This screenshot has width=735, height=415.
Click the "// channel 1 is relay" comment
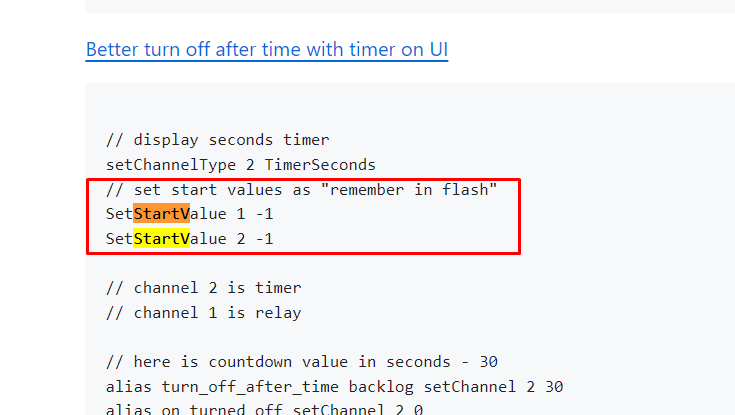tap(203, 313)
